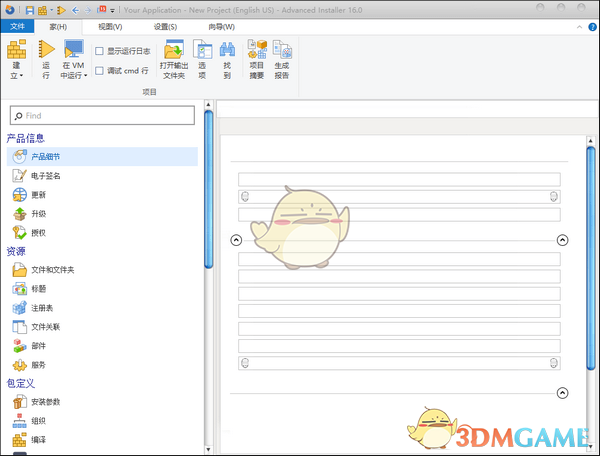The width and height of the screenshot is (600, 456).
Task: Click the first empty field in right pane
Action: tap(399, 179)
